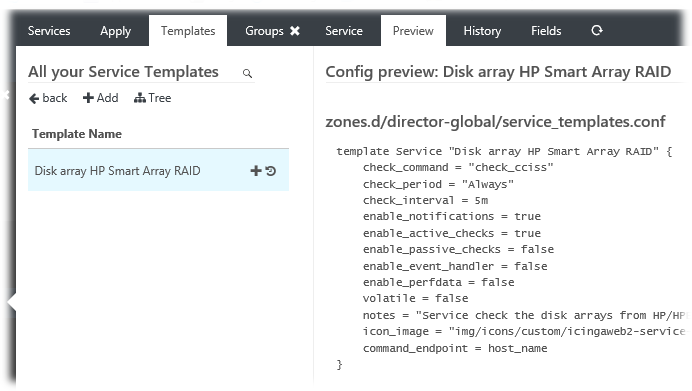Click the enable_active_checks = true line
The image size is (692, 391).
[x=451, y=233]
